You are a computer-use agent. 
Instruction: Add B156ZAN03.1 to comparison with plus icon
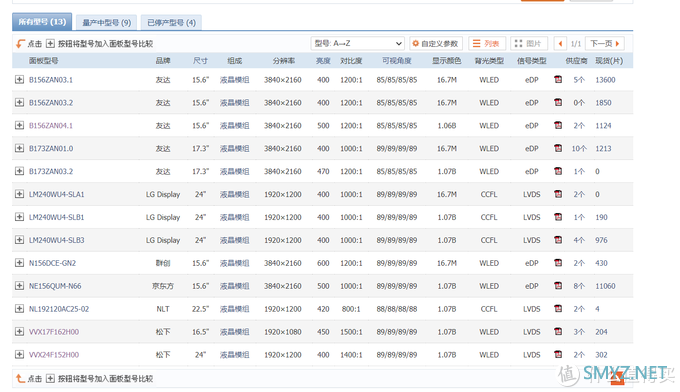pyautogui.click(x=19, y=79)
